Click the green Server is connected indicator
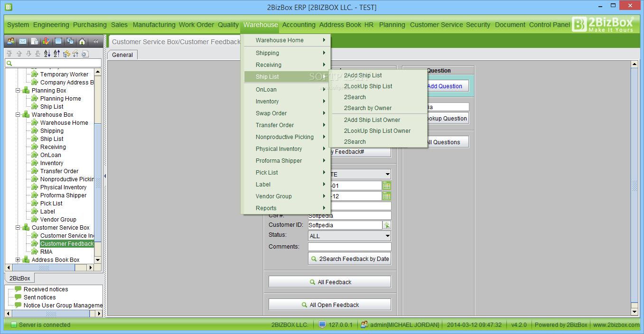 [x=14, y=325]
